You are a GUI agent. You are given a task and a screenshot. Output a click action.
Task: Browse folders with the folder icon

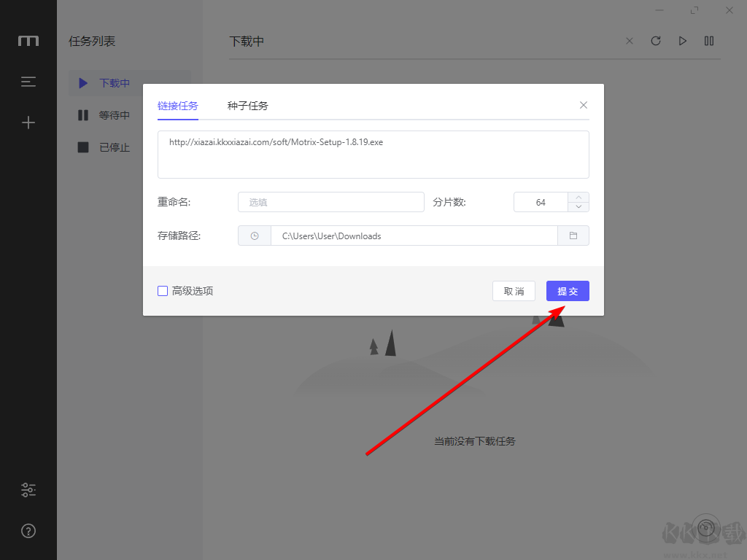(x=573, y=236)
